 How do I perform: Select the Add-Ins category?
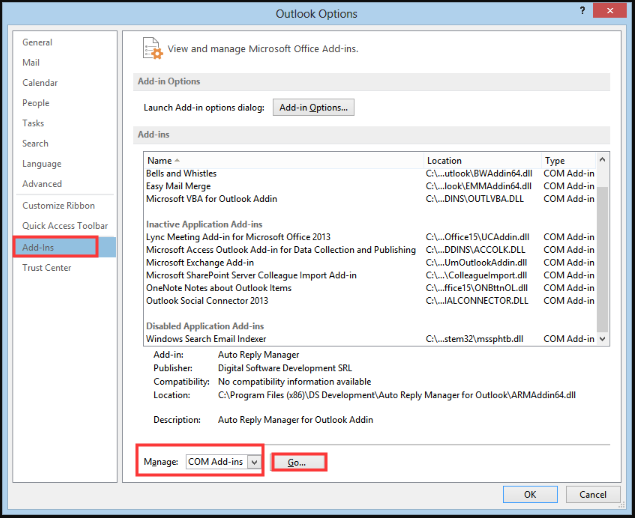pyautogui.click(x=64, y=247)
